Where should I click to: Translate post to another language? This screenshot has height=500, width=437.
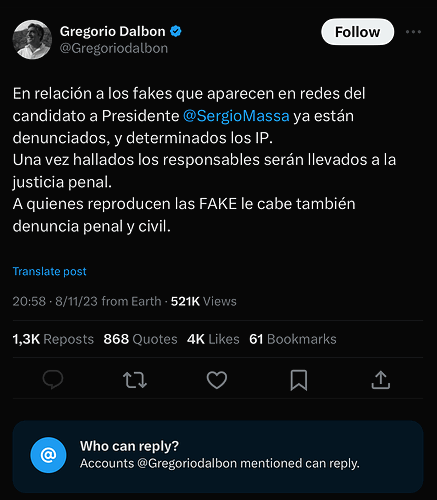click(50, 271)
